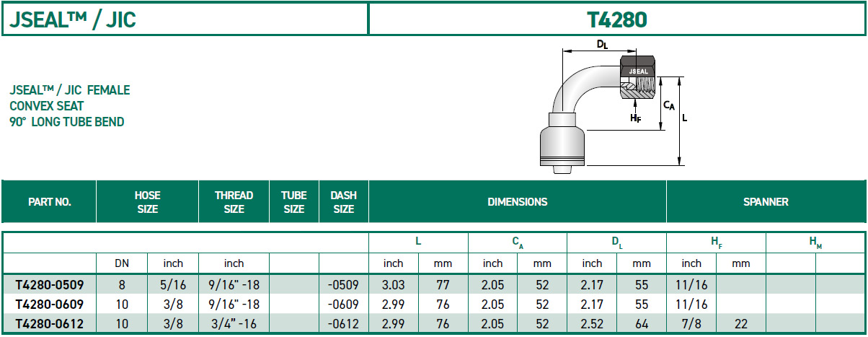This screenshot has height=337, width=868.
Task: Click the JSEAL marking on the fitting nut
Action: click(638, 71)
